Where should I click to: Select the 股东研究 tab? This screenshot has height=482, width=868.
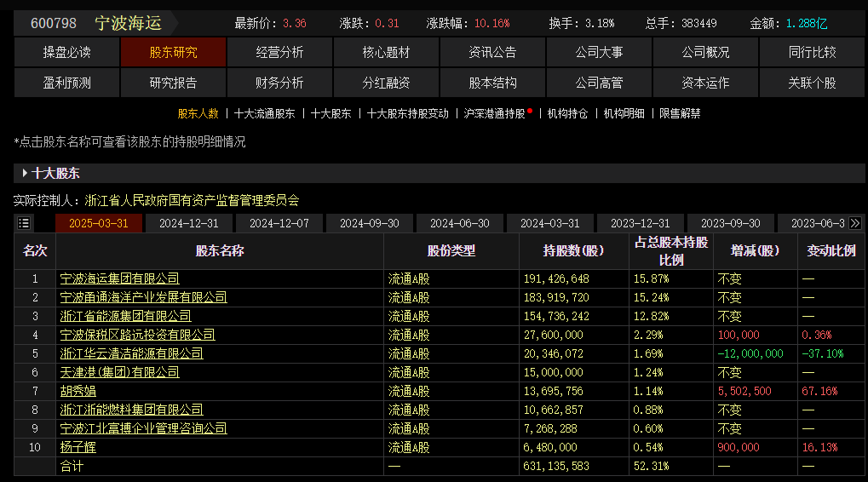[173, 52]
